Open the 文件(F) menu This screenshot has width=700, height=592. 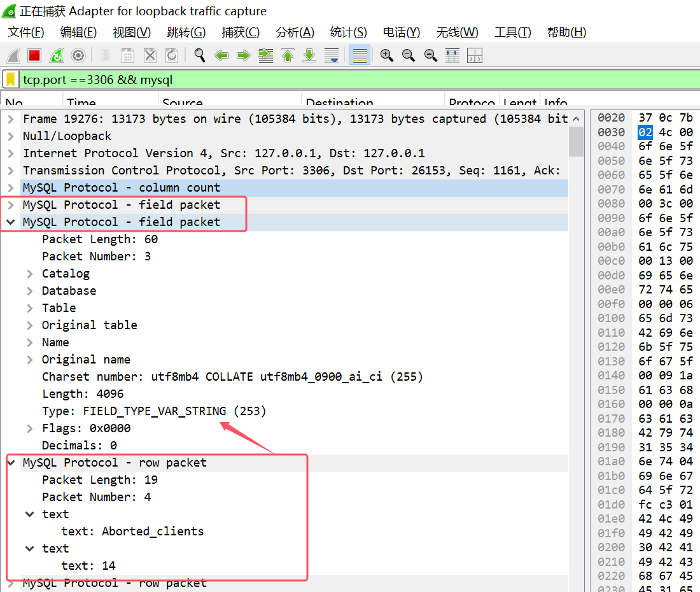(26, 32)
